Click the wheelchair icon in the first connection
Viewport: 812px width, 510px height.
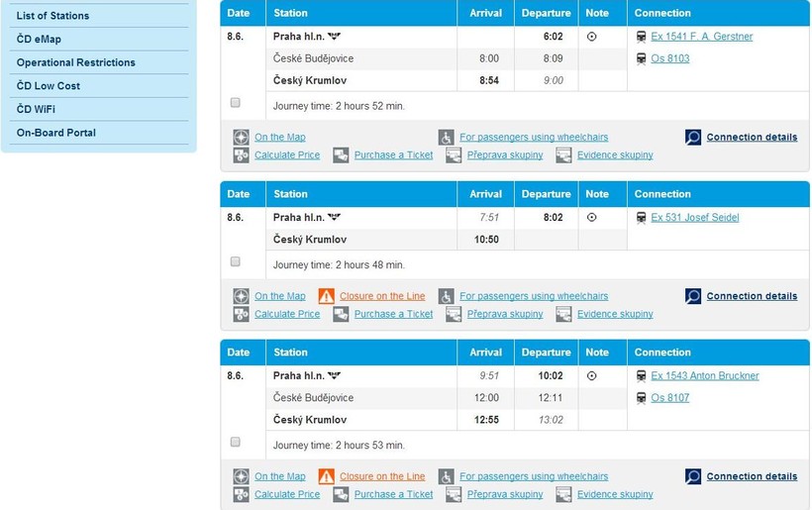coord(447,138)
